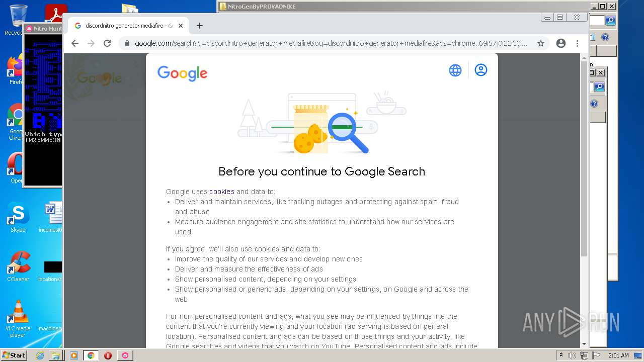
Task: Close the discordnitro generator mediafire tab
Action: coord(181,26)
